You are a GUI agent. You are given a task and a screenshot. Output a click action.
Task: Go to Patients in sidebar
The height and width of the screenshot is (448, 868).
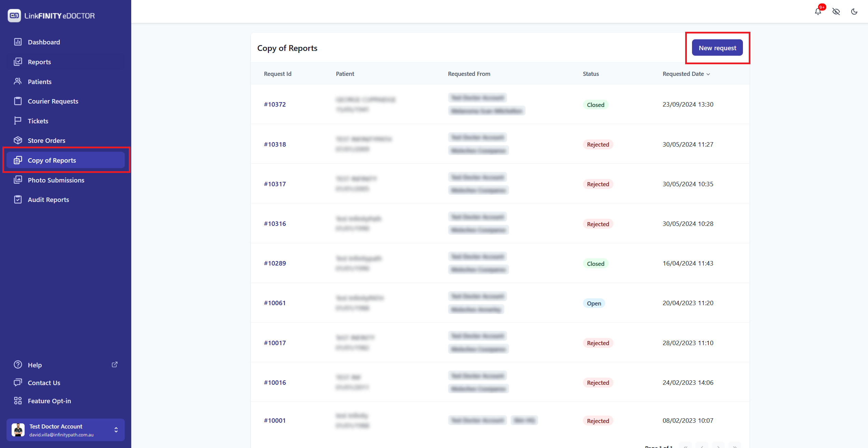40,82
